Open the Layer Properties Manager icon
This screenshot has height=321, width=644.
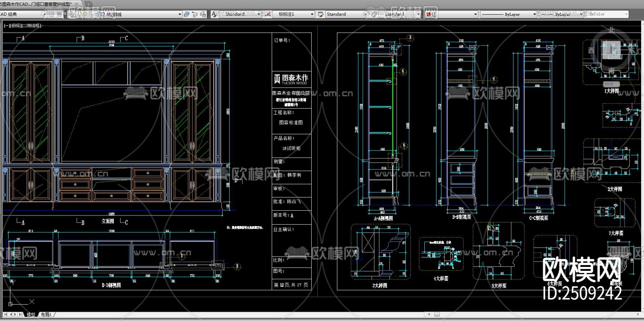[72, 14]
